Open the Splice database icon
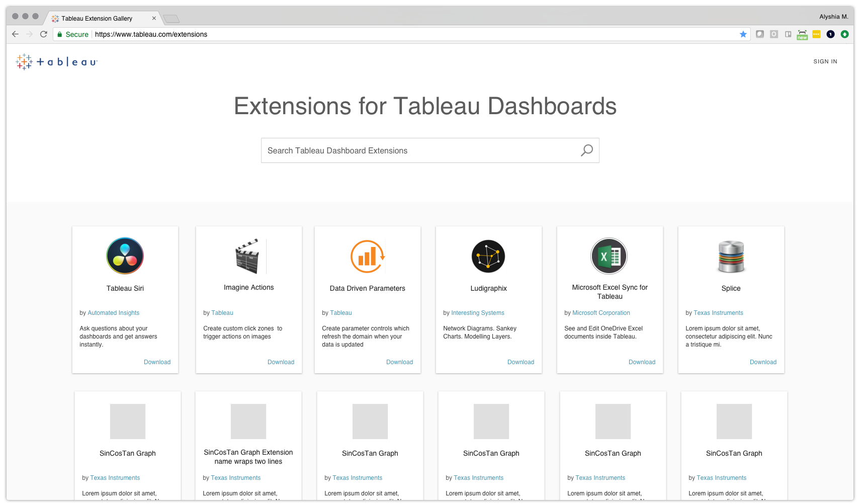860x504 pixels. pyautogui.click(x=731, y=257)
